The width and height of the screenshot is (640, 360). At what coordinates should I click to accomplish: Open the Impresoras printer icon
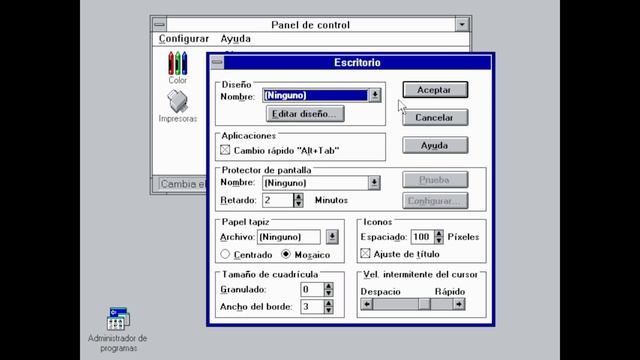pyautogui.click(x=178, y=106)
